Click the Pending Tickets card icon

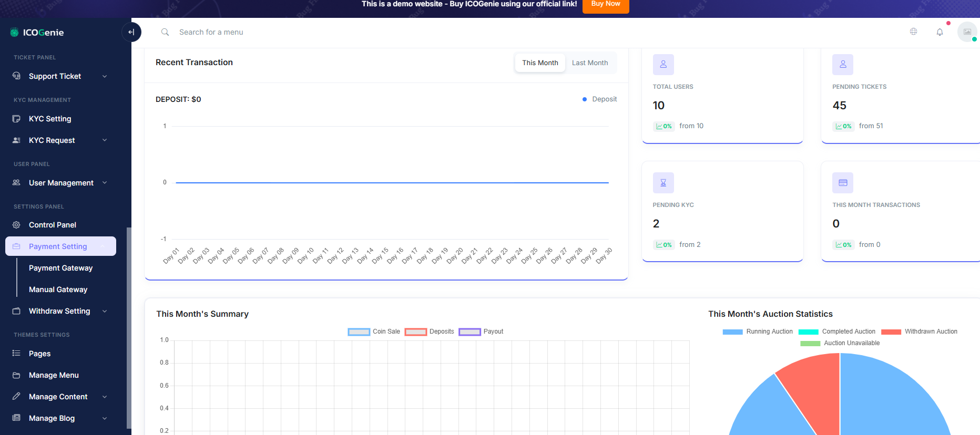point(843,65)
